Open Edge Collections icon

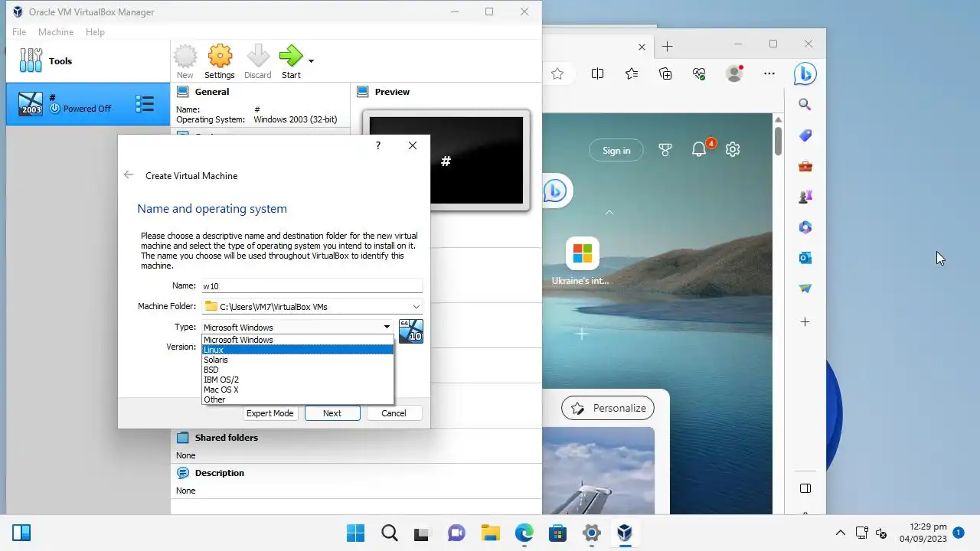pos(665,73)
